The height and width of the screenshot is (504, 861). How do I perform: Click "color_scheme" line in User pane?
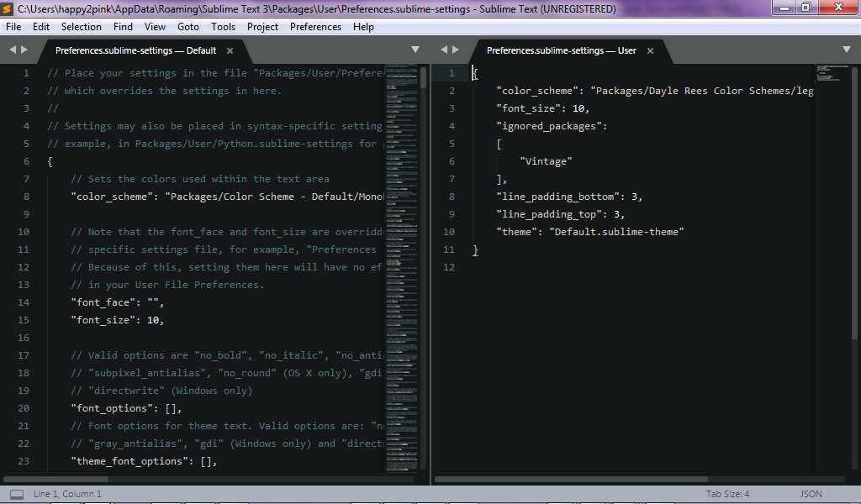(655, 91)
